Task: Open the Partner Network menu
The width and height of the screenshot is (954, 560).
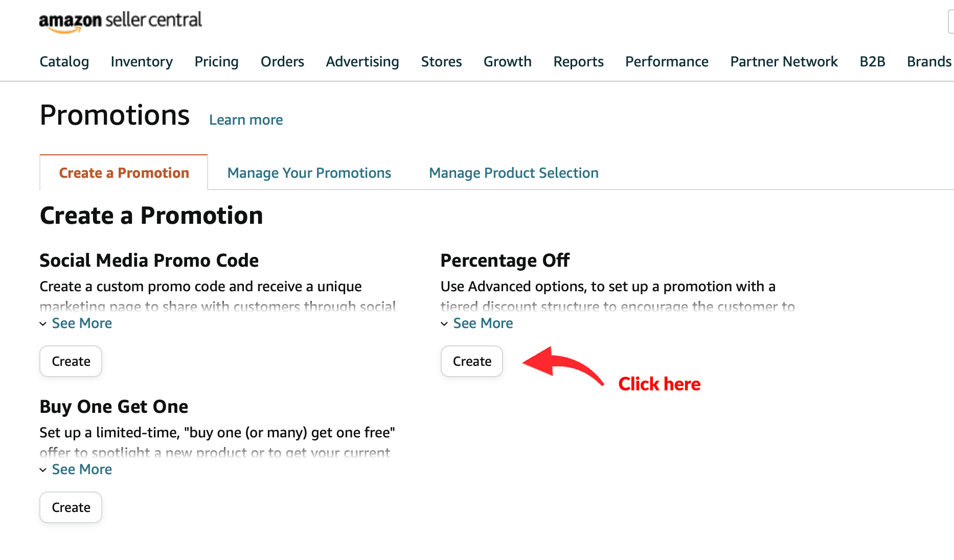Action: (x=784, y=61)
